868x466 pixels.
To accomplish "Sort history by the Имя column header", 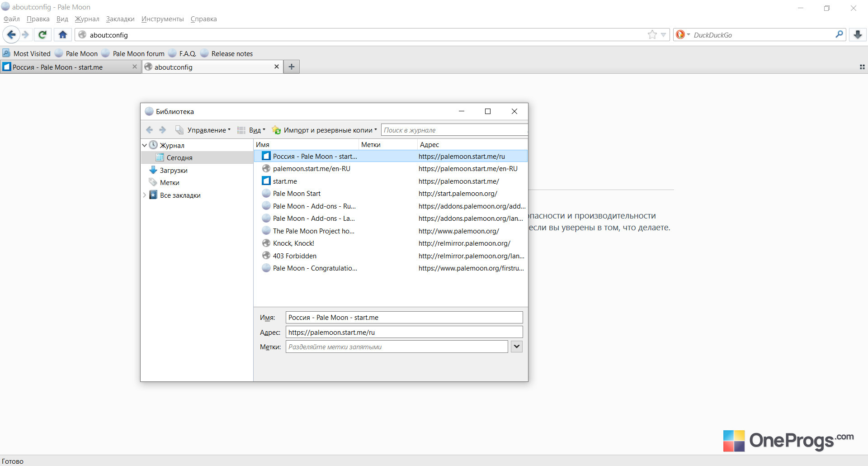I will point(306,144).
